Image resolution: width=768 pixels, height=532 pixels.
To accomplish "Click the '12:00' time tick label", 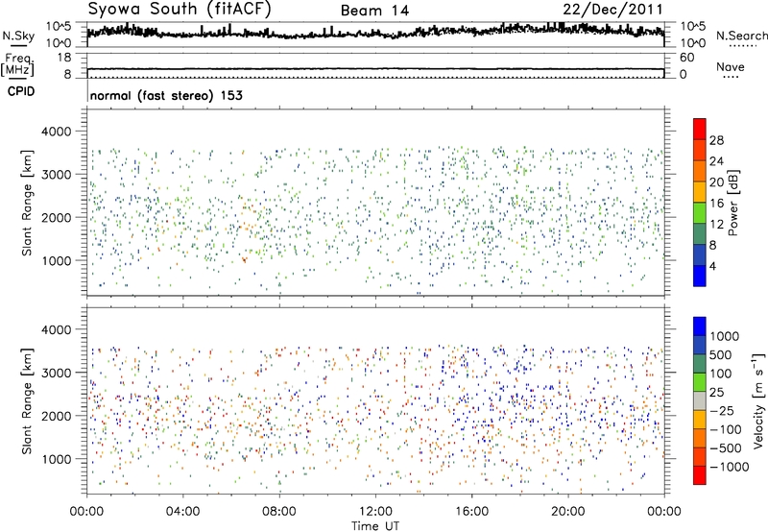I will click(x=375, y=512).
